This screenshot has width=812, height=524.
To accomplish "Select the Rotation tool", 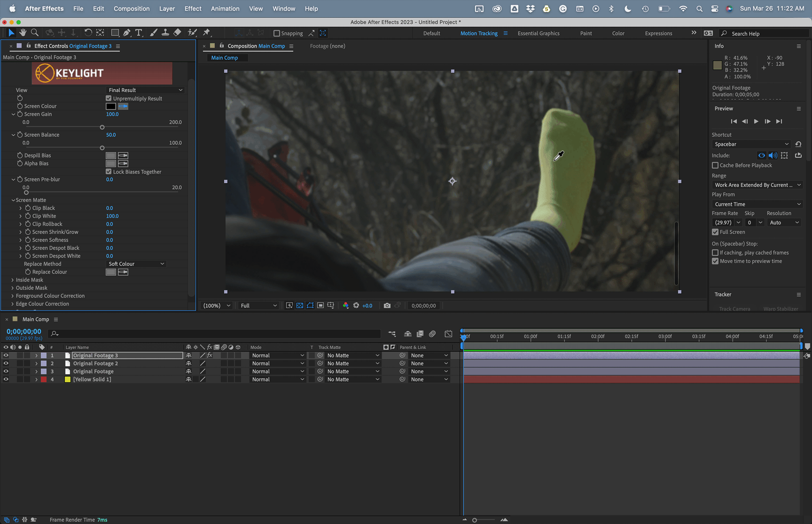I will coord(88,33).
